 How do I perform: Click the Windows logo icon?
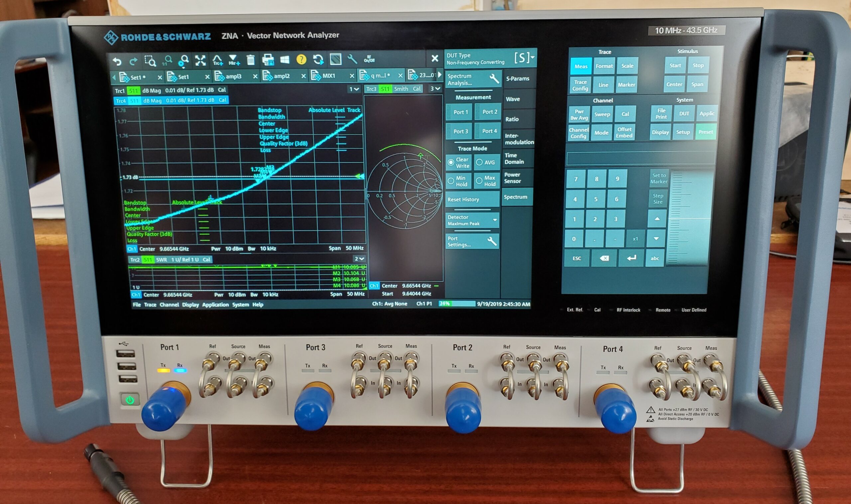click(x=285, y=60)
